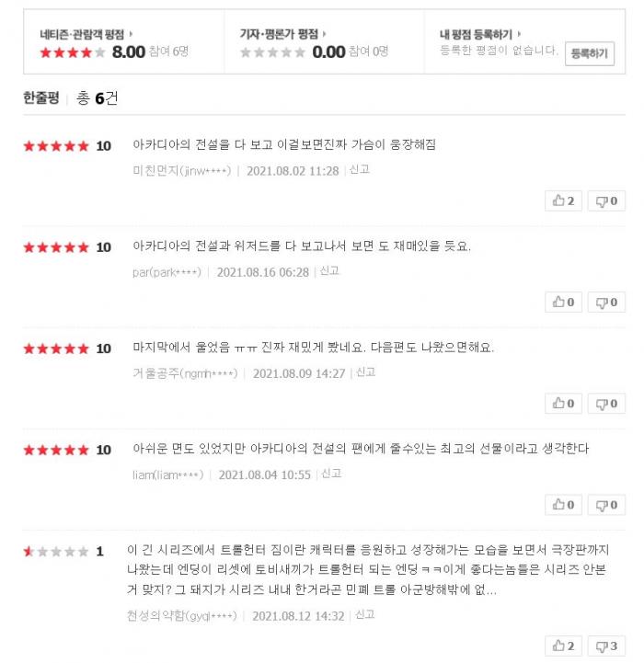644x663 pixels.
Task: Like the 천성의약함 one-star review
Action: (x=564, y=646)
